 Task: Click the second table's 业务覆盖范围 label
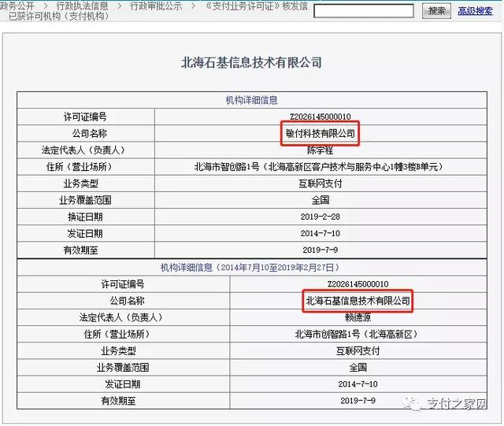click(x=123, y=368)
